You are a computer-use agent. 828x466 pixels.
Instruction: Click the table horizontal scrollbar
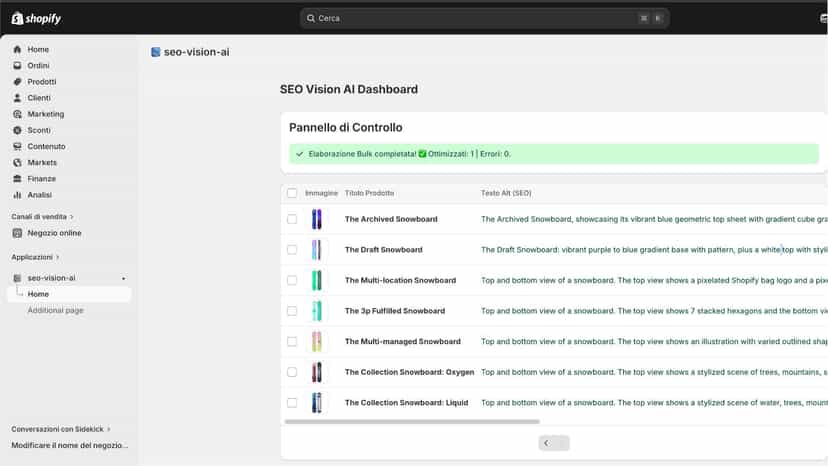tap(412, 422)
